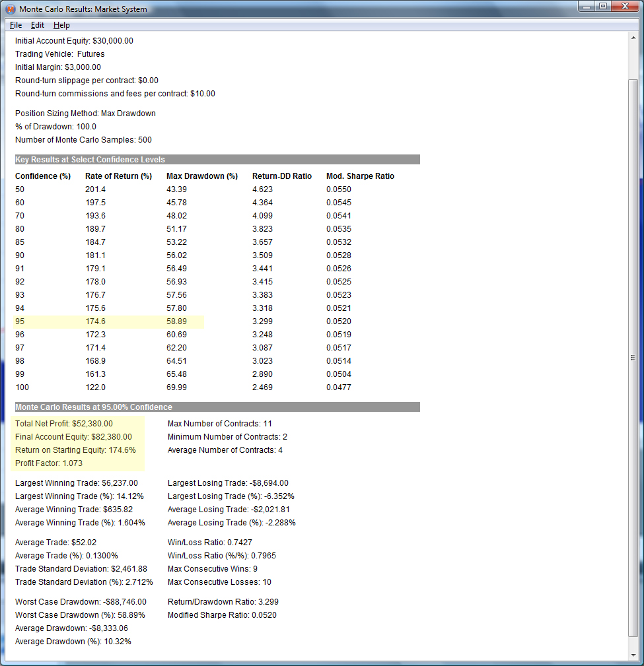Click 'Average Number of Contracts: 4'
Screen dimensions: 644x666
(225, 450)
